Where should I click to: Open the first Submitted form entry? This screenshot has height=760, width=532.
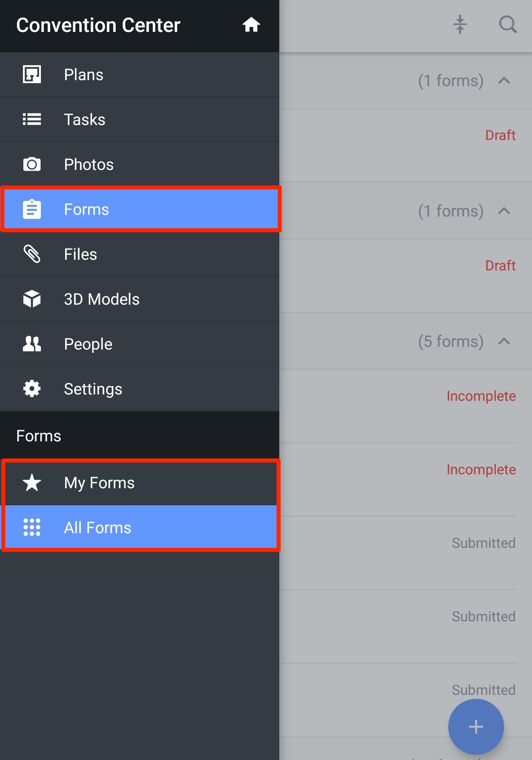406,543
